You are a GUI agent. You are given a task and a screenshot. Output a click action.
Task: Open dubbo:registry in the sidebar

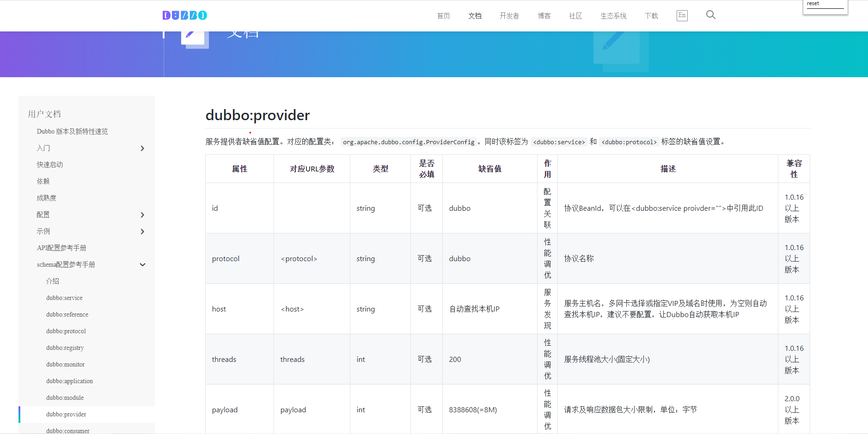pos(65,348)
